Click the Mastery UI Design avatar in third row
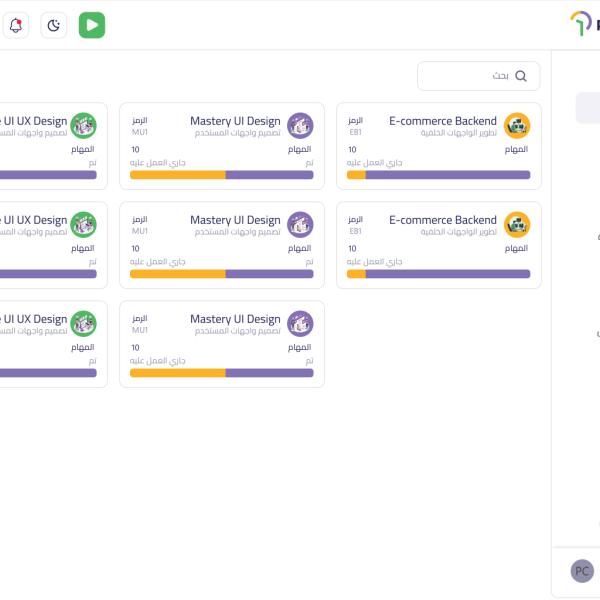This screenshot has height=600, width=600. point(300,324)
